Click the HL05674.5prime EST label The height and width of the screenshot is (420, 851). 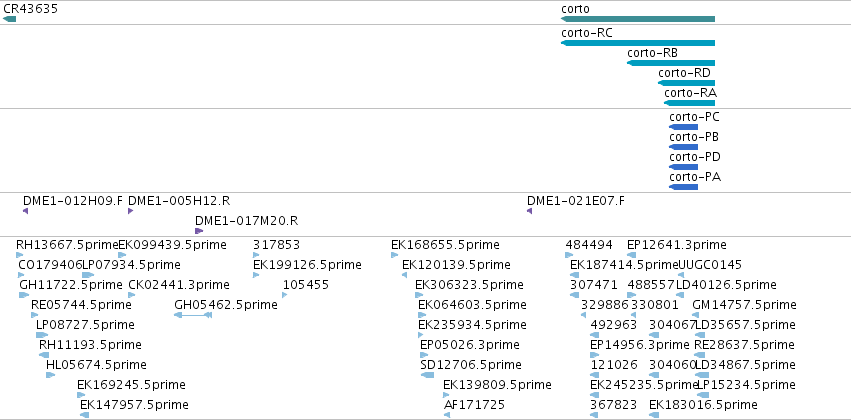point(96,365)
